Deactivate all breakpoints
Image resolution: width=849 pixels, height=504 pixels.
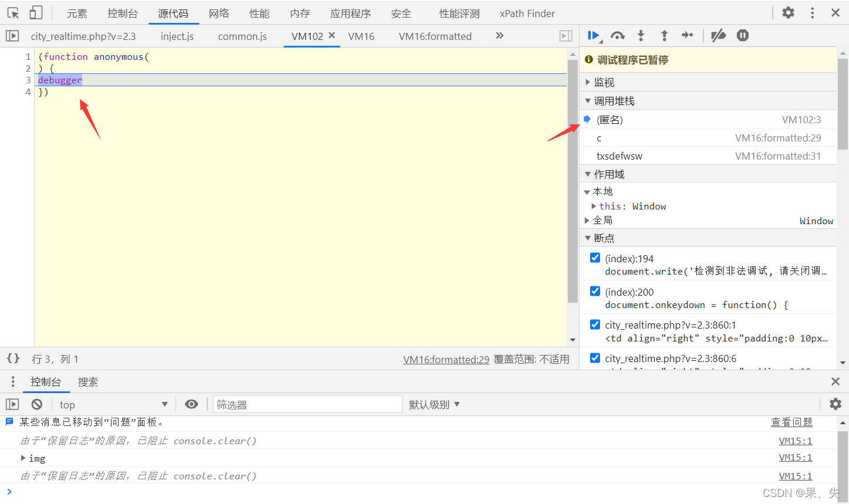click(x=719, y=36)
